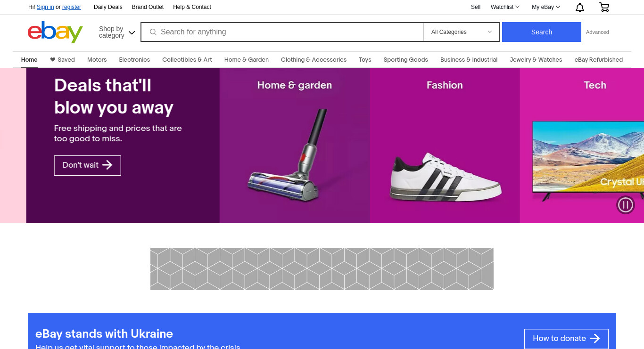Image resolution: width=644 pixels, height=349 pixels.
Task: Click the Tech TV banner tile
Action: click(582, 146)
